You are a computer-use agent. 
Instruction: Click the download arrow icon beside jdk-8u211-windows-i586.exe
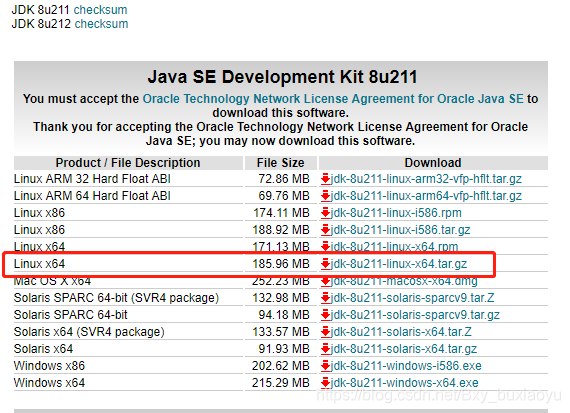pos(325,366)
